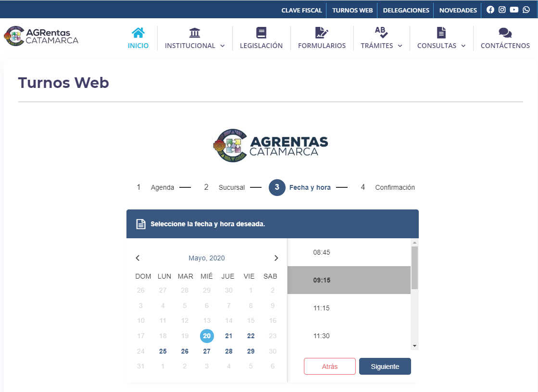Click the AGRentas Catamarca header logo

(x=41, y=36)
